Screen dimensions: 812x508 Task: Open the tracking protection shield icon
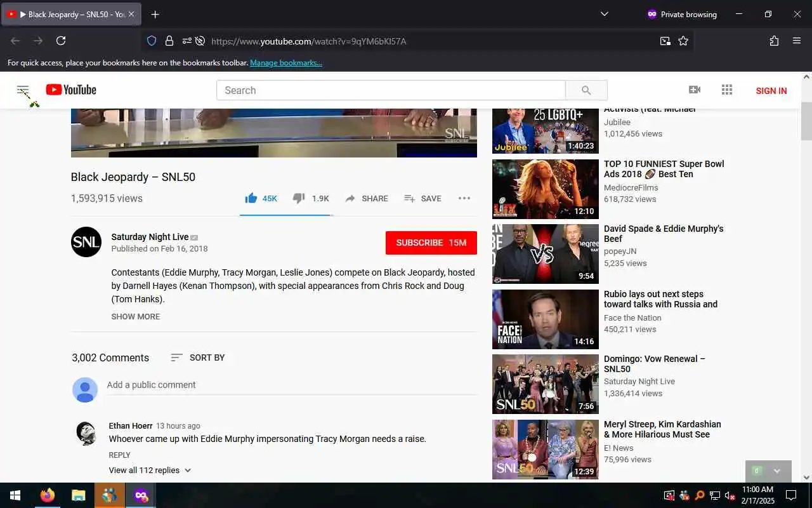(152, 41)
